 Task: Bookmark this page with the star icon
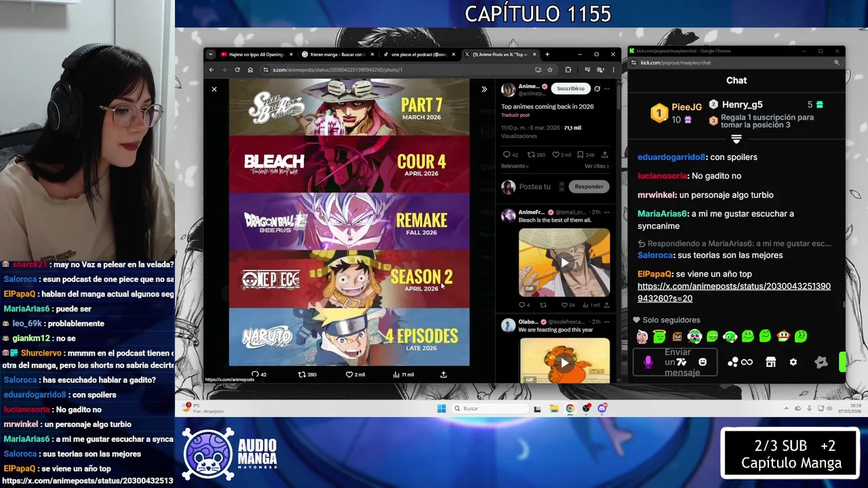550,70
